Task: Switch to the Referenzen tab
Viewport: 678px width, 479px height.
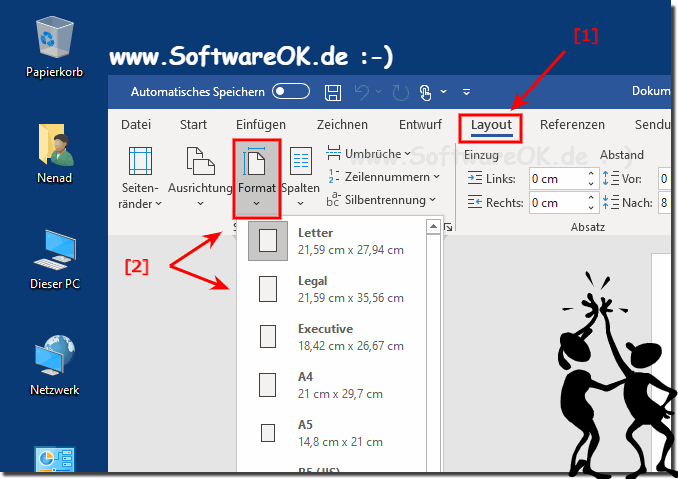Action: click(x=572, y=125)
